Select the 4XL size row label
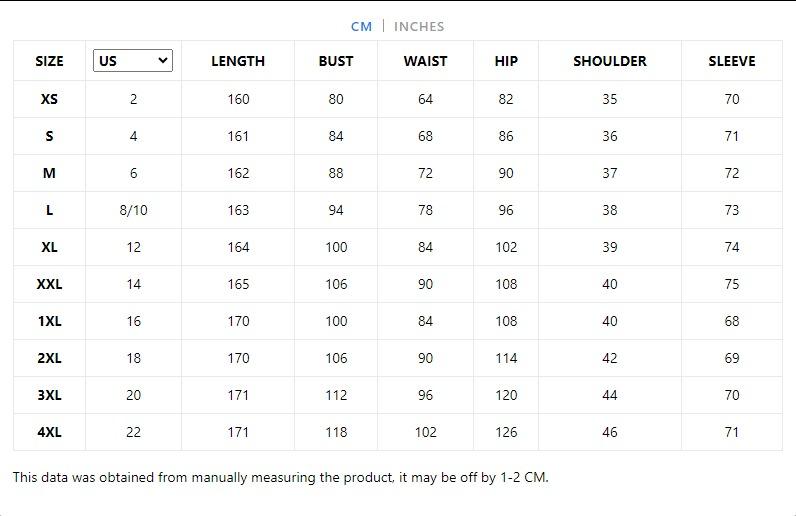 [x=49, y=432]
